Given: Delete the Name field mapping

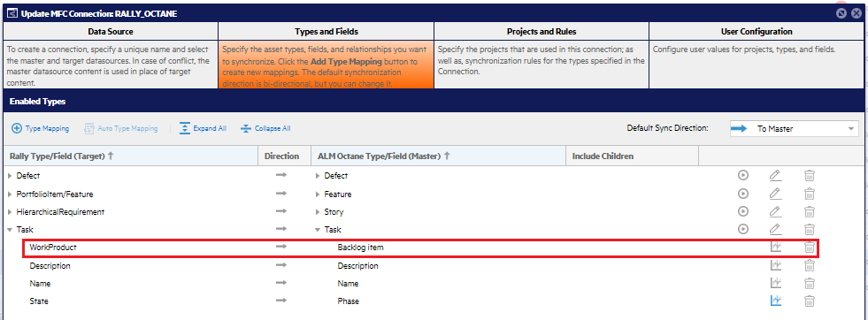Looking at the screenshot, I should click(810, 283).
